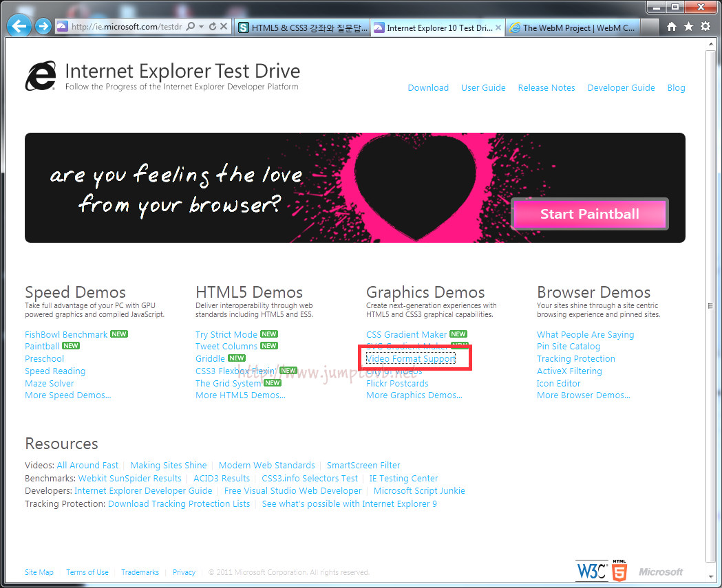Image resolution: width=722 pixels, height=588 pixels.
Task: Open the Icon Editor demo
Action: click(x=559, y=383)
